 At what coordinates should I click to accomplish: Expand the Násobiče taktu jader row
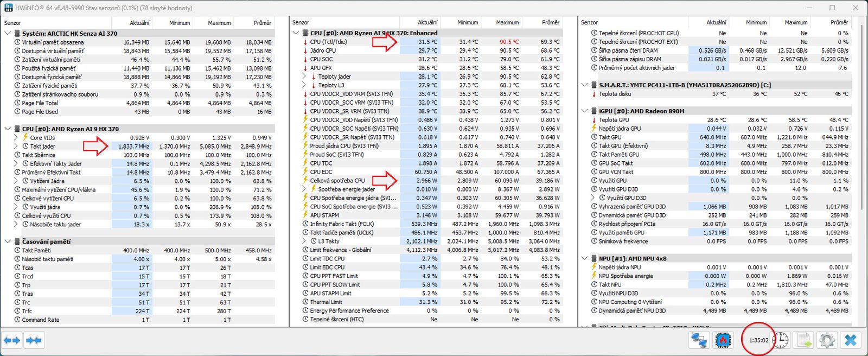click(16, 225)
